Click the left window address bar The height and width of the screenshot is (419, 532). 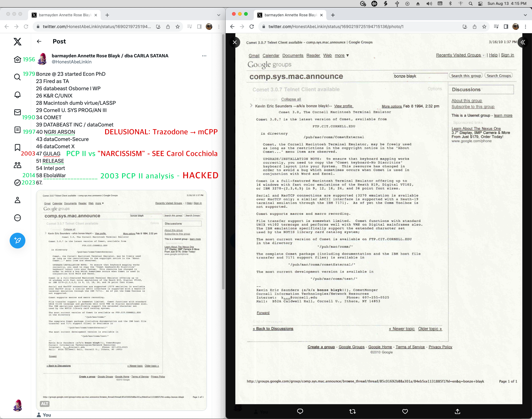pyautogui.click(x=97, y=27)
